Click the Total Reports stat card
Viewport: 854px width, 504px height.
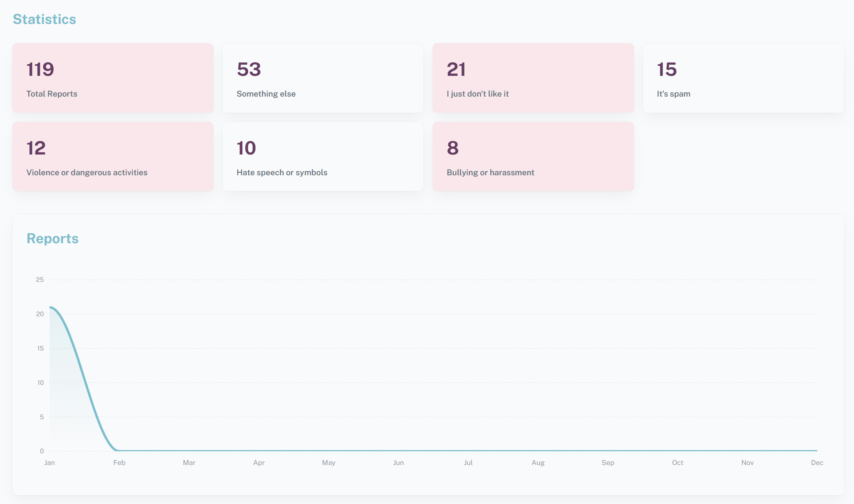click(113, 78)
